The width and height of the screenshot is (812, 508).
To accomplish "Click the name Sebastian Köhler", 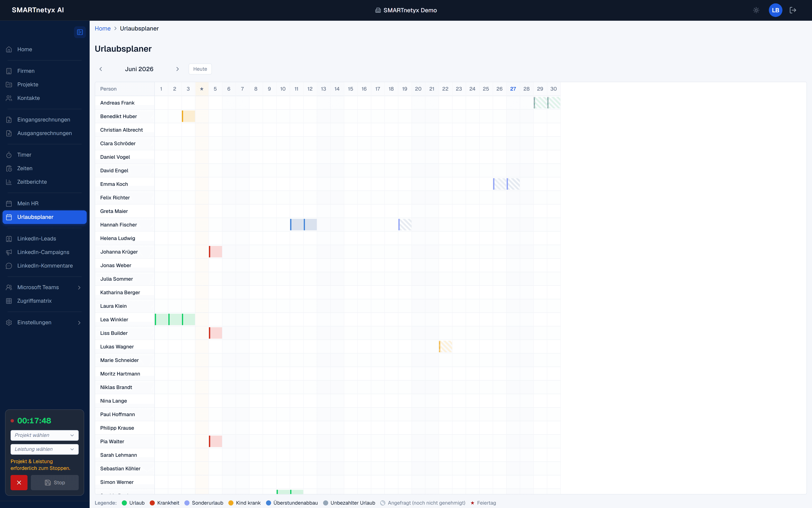I will (x=120, y=469).
